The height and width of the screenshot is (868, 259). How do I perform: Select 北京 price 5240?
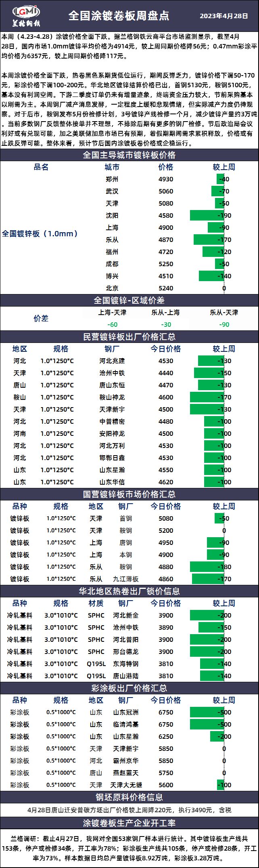166,288
